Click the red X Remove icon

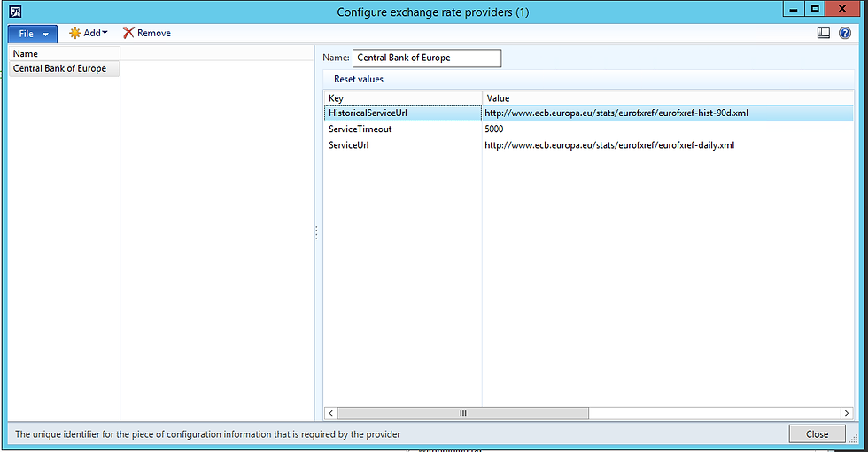[128, 34]
